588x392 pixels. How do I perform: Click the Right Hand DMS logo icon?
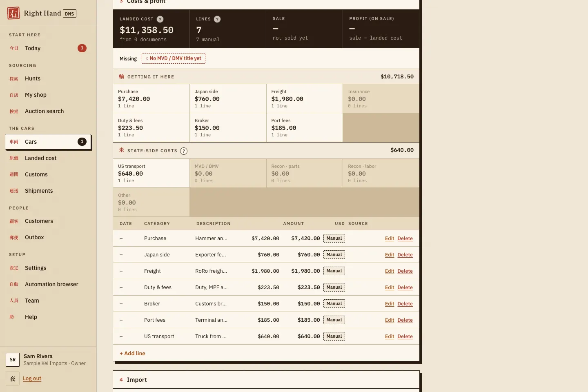(x=13, y=13)
